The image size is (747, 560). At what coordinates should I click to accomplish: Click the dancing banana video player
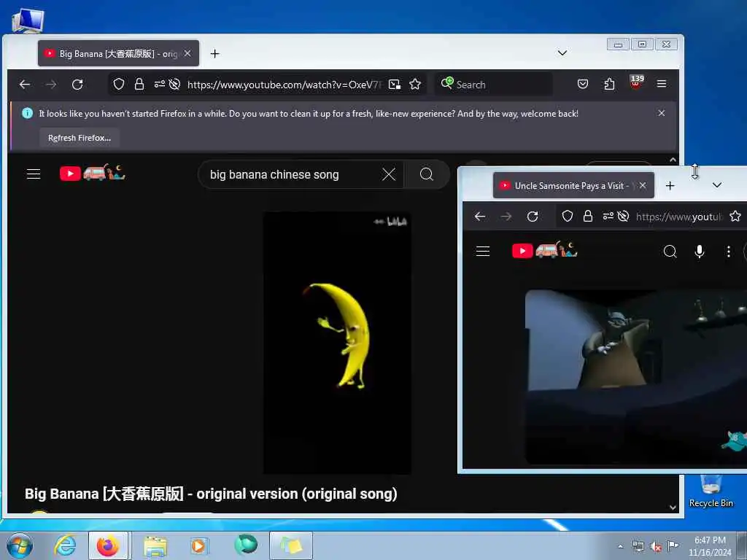coord(337,343)
